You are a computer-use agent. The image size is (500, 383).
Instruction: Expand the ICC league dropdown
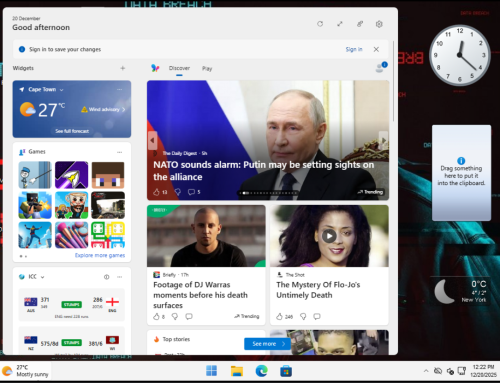click(43, 277)
